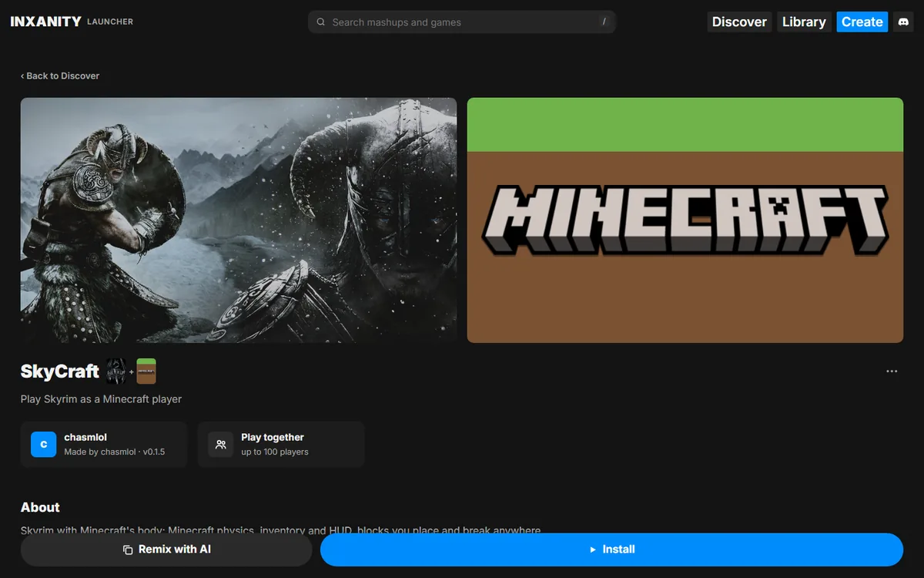The width and height of the screenshot is (924, 578).
Task: Click the About heading
Action: [40, 507]
